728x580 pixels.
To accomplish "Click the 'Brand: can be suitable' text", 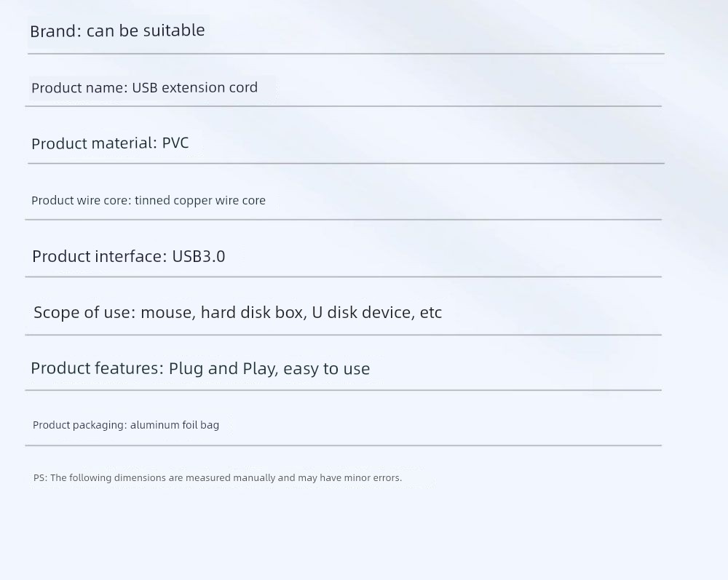I will [117, 31].
